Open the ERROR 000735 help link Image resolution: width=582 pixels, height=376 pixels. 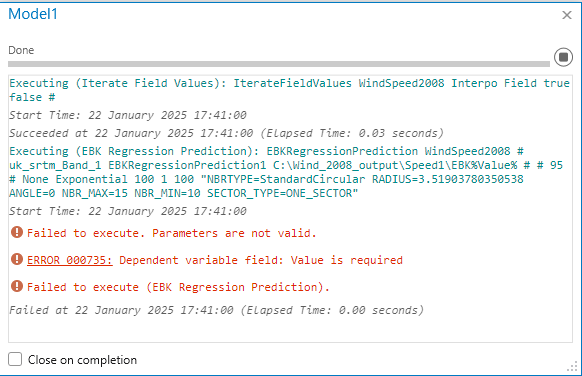[69, 260]
